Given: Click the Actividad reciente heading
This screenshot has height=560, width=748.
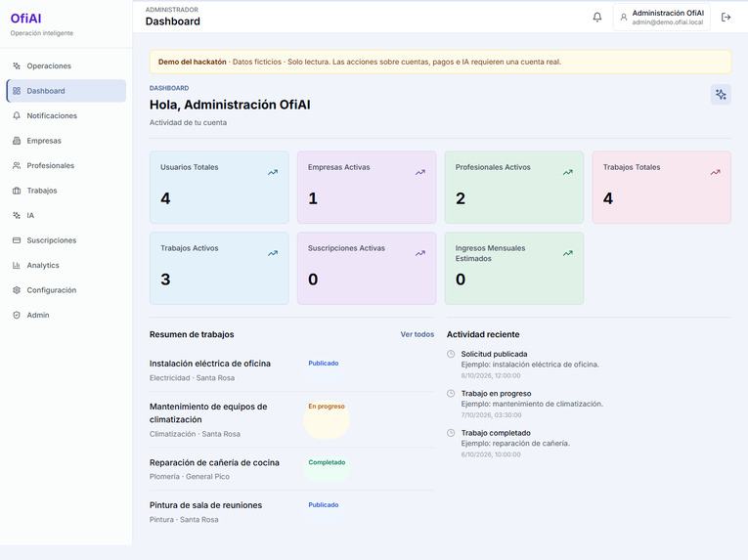Looking at the screenshot, I should [x=483, y=334].
